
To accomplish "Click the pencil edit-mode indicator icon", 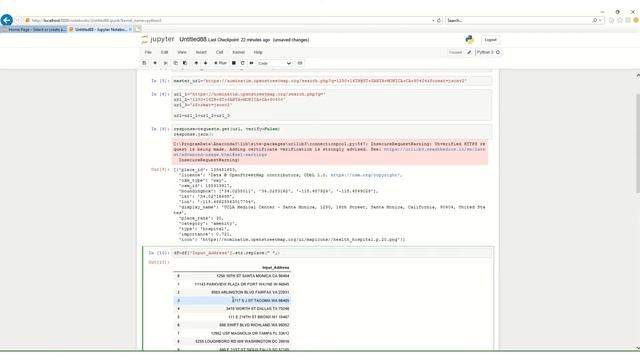I will [469, 52].
